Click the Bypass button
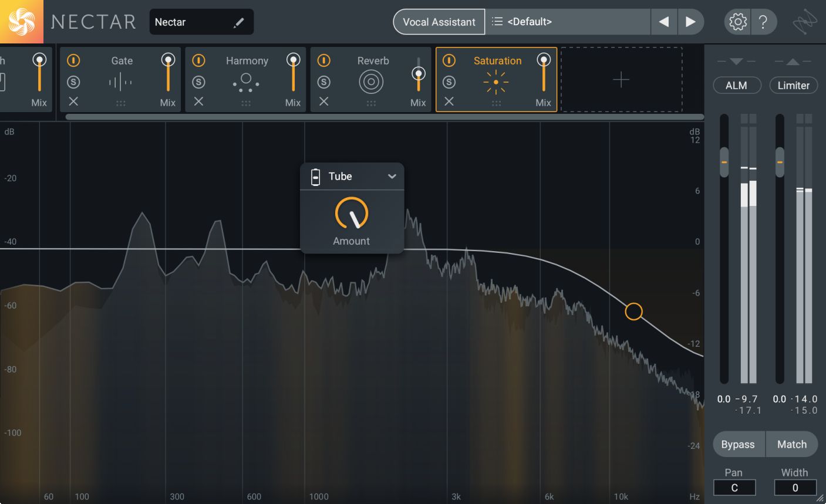This screenshot has height=504, width=826. (739, 444)
